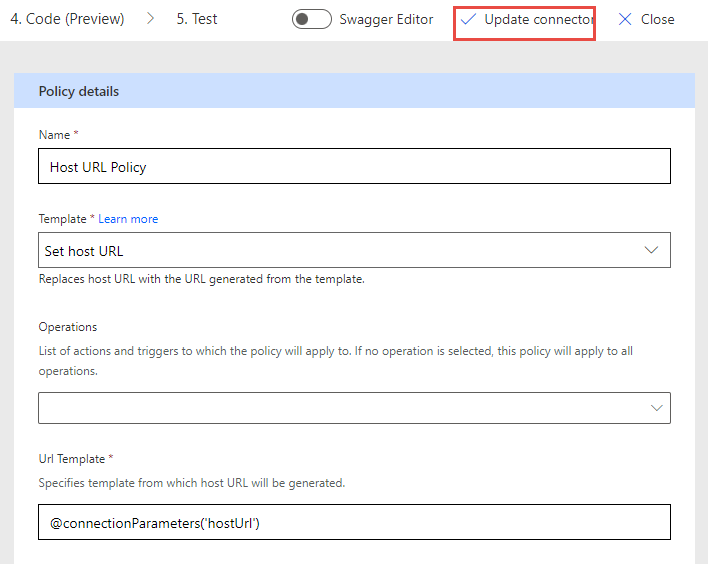This screenshot has height=564, width=708.
Task: Click the Operations dropdown chevron arrow
Action: tap(657, 408)
